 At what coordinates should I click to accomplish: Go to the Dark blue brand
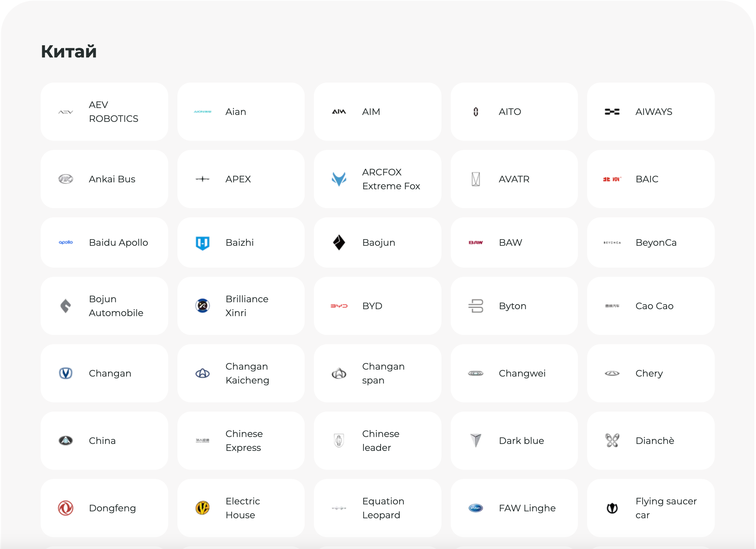tap(514, 440)
